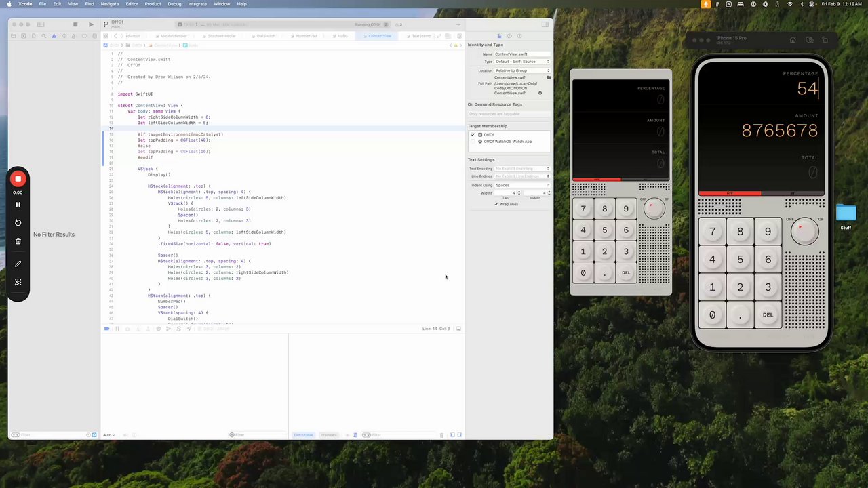This screenshot has width=868, height=488.
Task: Open Related Items grid menu in editor
Action: point(106,36)
